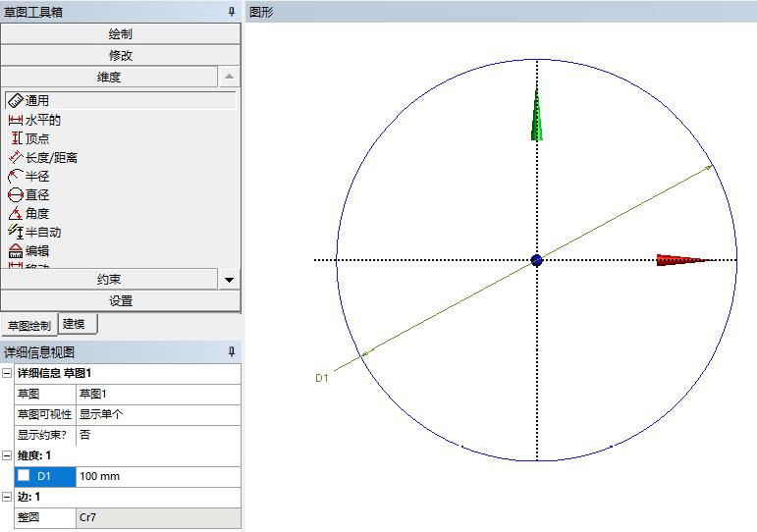The height and width of the screenshot is (532, 757).
Task: Pin the 详细信息视图 panel
Action: click(232, 352)
